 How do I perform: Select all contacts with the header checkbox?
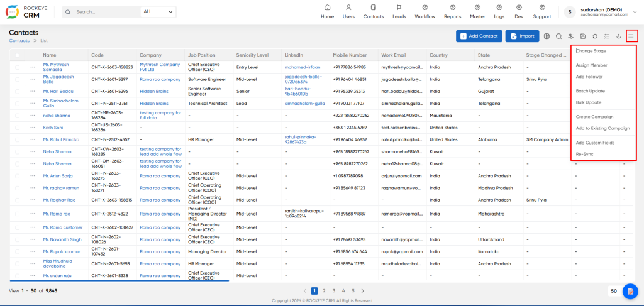[17, 55]
